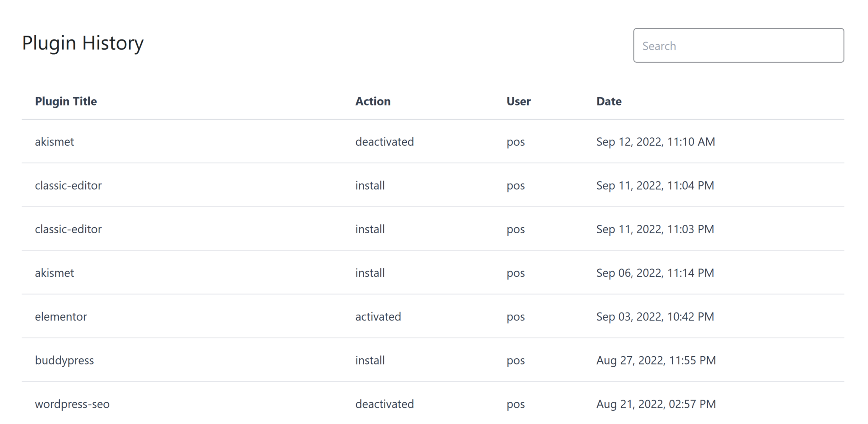Image resolution: width=868 pixels, height=424 pixels.
Task: Click the Aug 27 date for buddypress
Action: (x=656, y=360)
